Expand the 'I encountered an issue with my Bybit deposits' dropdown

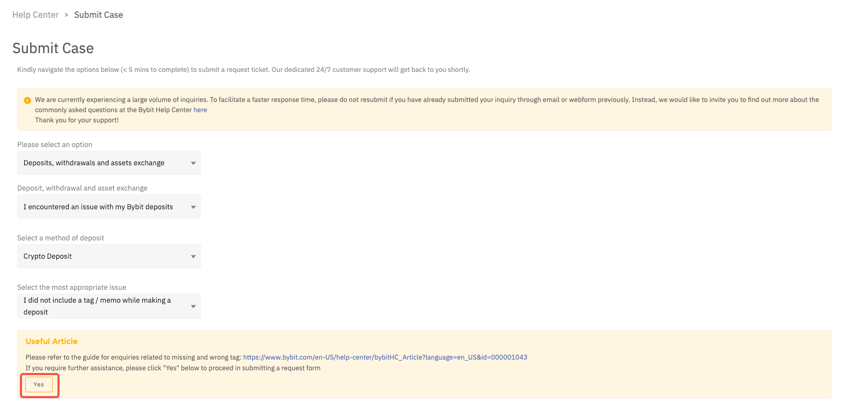(109, 207)
